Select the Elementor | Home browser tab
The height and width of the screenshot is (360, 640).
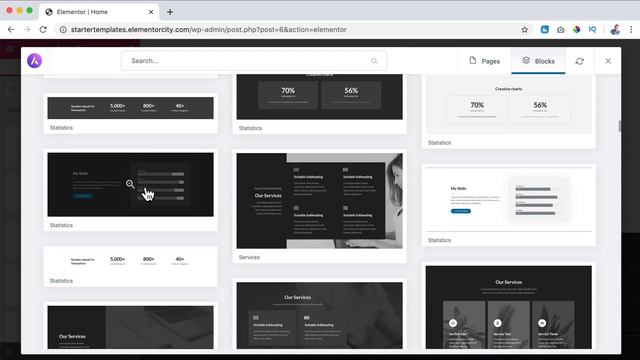tap(99, 12)
